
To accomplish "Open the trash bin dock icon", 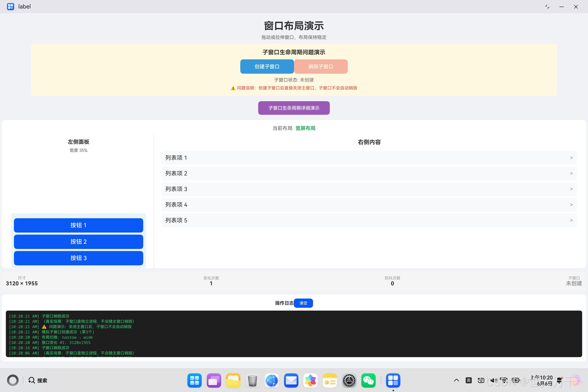I will click(x=253, y=380).
